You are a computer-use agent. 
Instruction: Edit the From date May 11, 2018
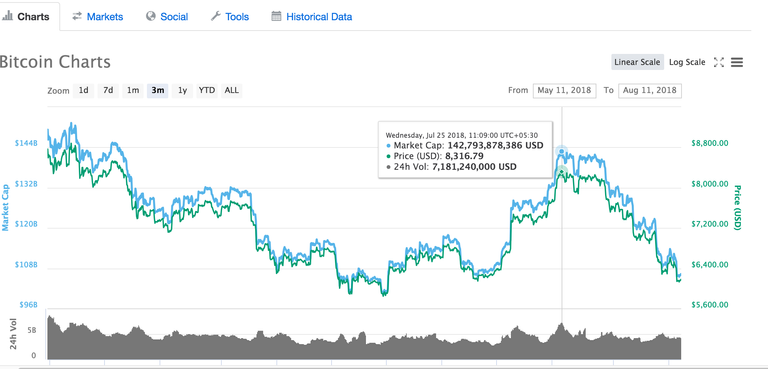point(565,90)
